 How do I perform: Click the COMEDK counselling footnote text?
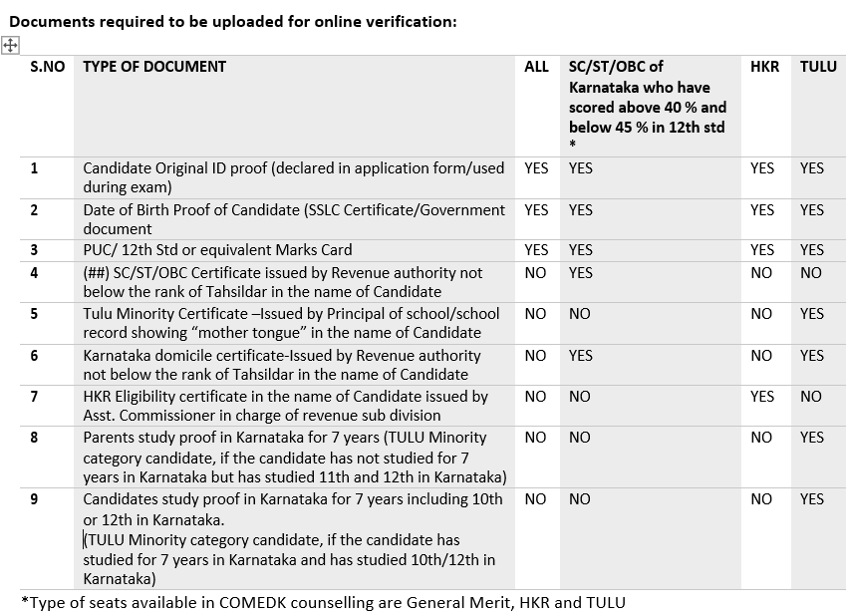coord(323,602)
